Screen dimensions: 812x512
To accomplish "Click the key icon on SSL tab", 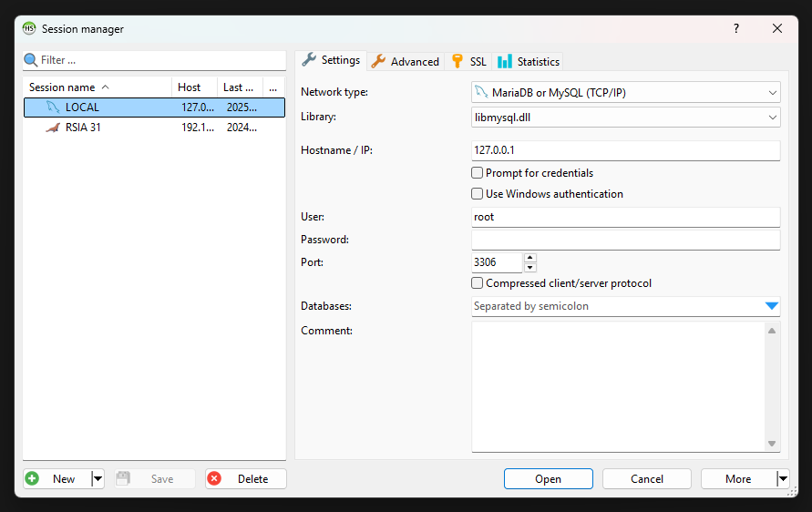I will (457, 61).
